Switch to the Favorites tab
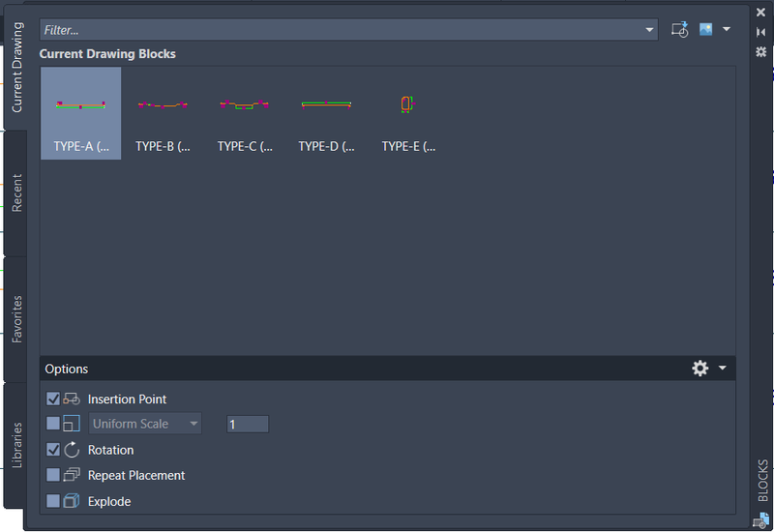 [16, 319]
